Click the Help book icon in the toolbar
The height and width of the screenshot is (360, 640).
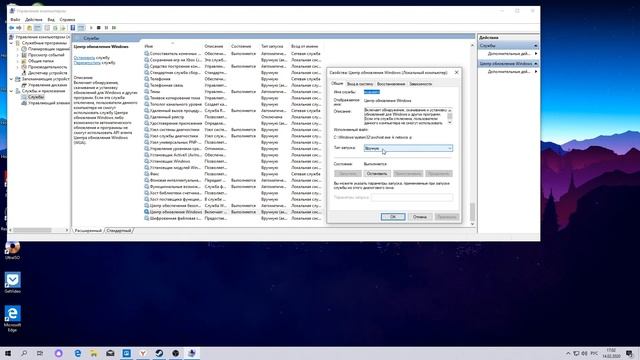(73, 28)
